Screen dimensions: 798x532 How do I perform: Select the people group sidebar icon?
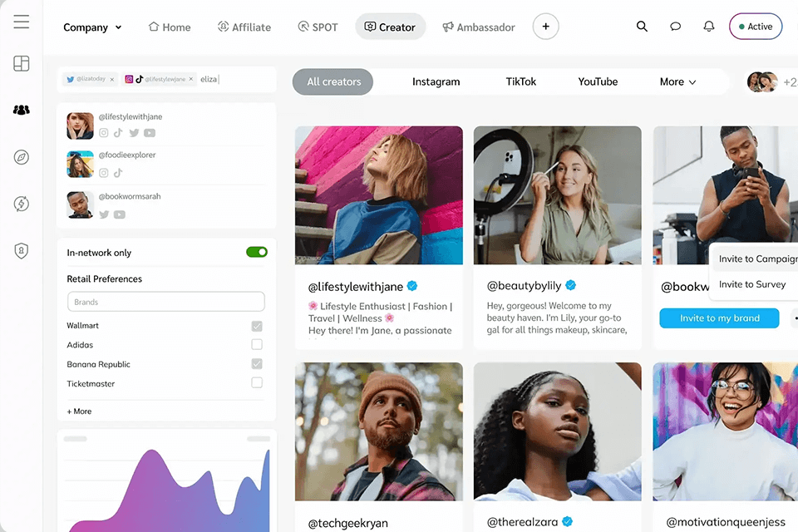click(22, 110)
